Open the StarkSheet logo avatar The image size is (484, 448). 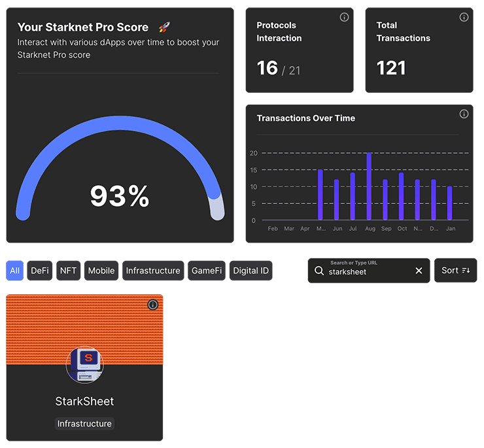coord(85,365)
